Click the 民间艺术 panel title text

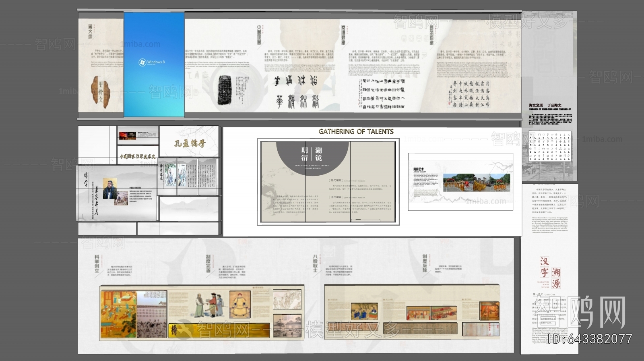tap(419, 170)
